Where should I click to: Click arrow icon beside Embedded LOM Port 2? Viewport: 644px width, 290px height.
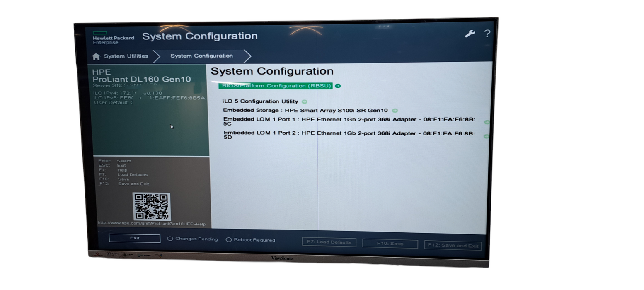(486, 136)
